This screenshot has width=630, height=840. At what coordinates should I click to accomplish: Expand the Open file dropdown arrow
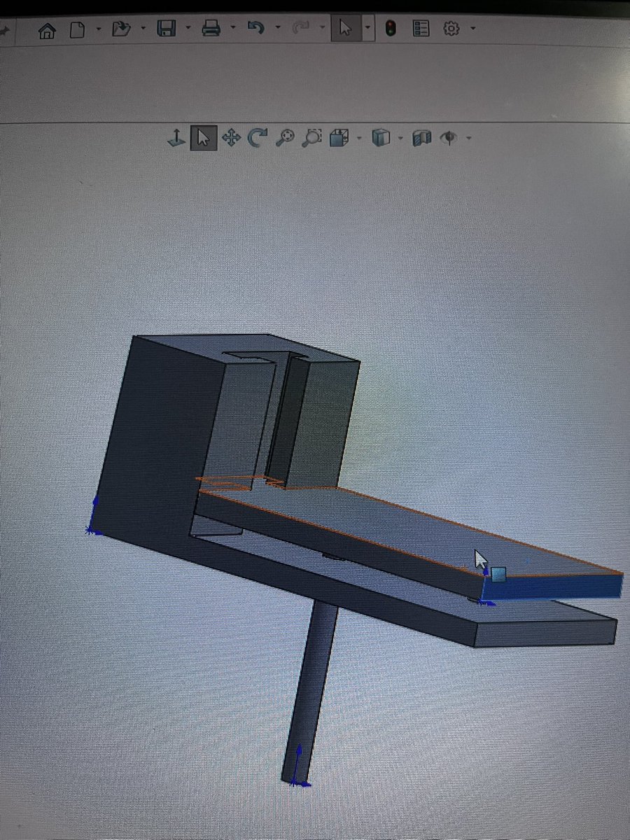click(143, 29)
